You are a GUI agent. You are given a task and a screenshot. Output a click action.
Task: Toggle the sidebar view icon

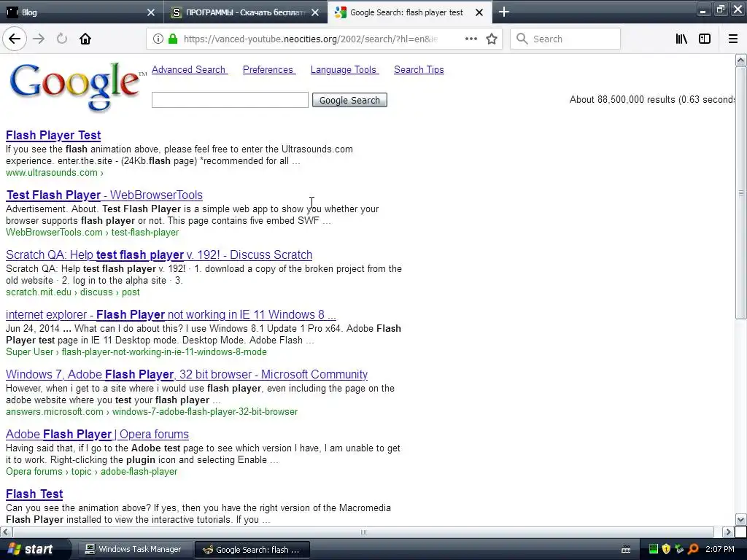(x=705, y=39)
